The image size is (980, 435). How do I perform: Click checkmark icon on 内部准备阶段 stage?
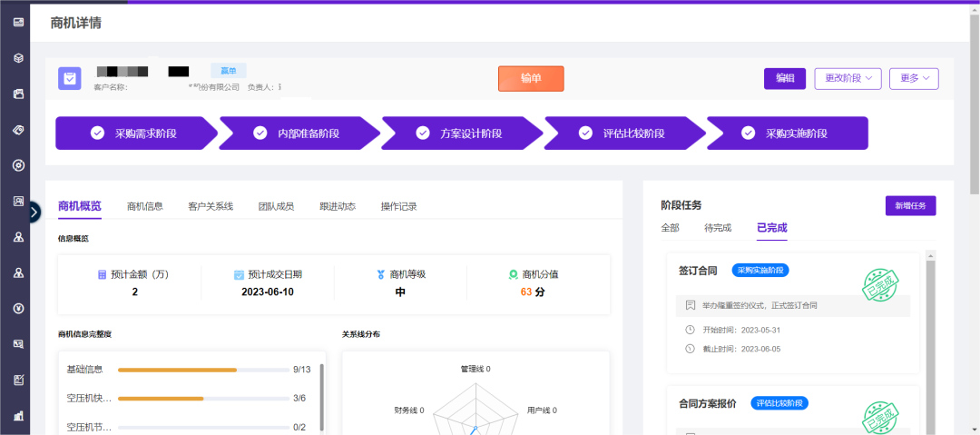[260, 133]
